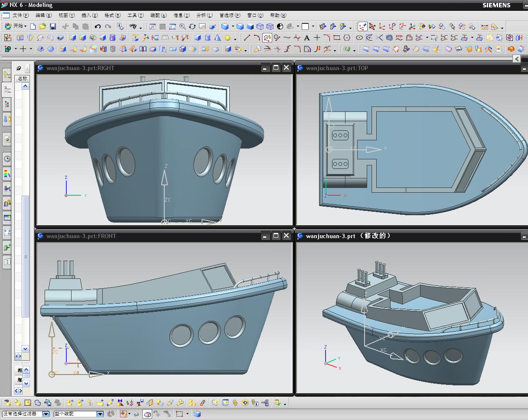Insert a Cylinder primitive
528x420 pixels.
(208, 38)
